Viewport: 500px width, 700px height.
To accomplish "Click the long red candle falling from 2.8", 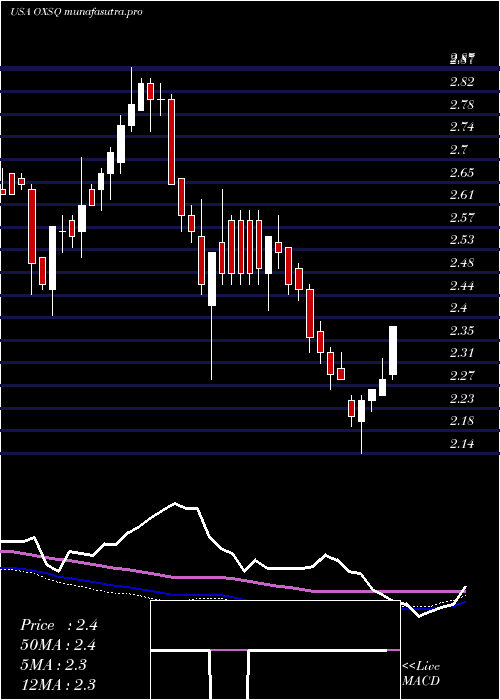I will [x=171, y=142].
